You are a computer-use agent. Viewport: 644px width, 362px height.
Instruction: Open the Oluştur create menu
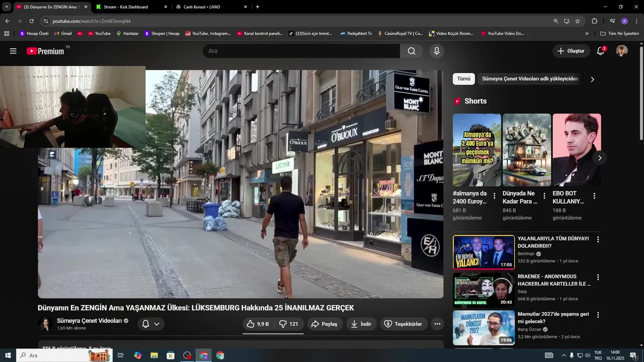tap(572, 51)
